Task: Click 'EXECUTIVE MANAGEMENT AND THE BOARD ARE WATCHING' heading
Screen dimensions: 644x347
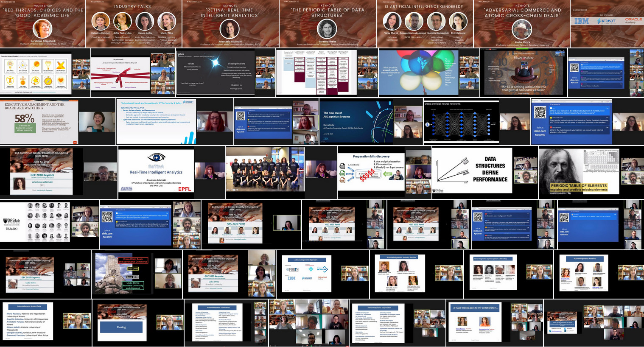Action: pos(35,106)
